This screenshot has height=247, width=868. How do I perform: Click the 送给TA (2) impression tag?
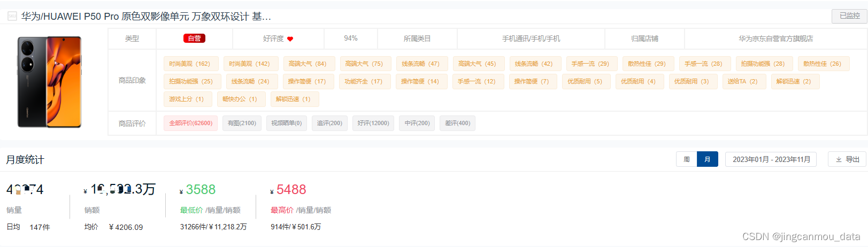tap(743, 81)
